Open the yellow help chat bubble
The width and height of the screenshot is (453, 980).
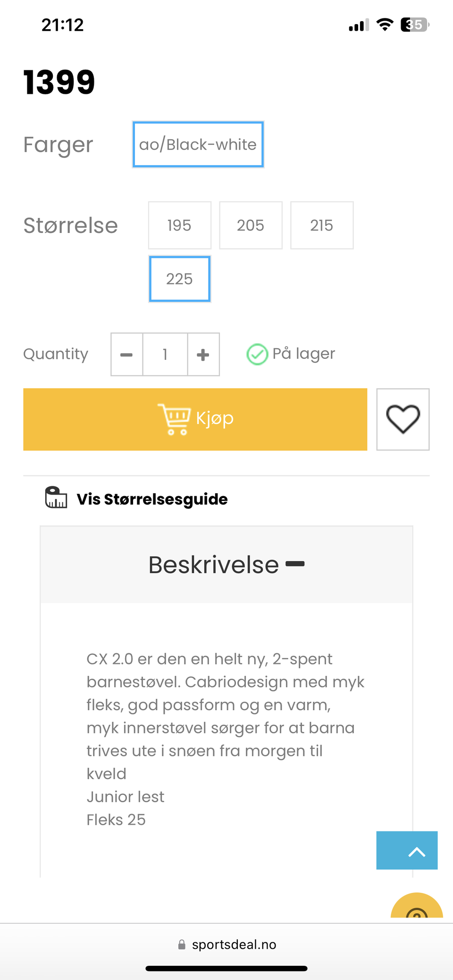click(x=416, y=907)
